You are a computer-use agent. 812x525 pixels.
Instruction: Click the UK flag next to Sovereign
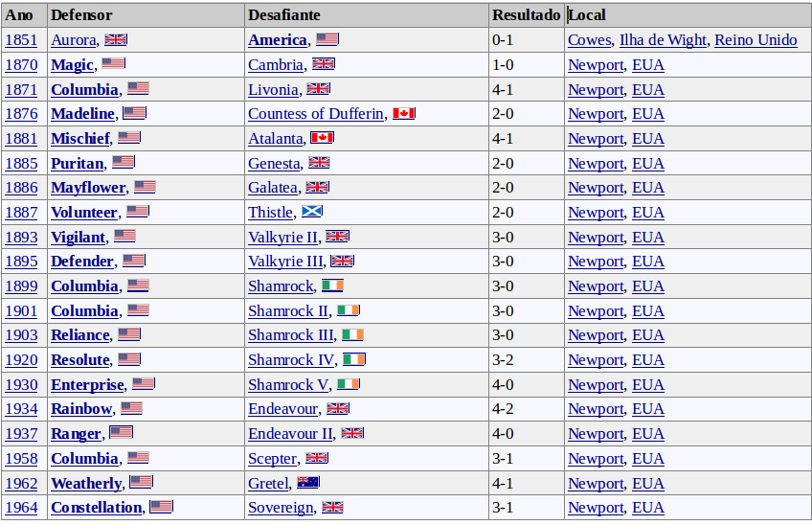coord(332,507)
